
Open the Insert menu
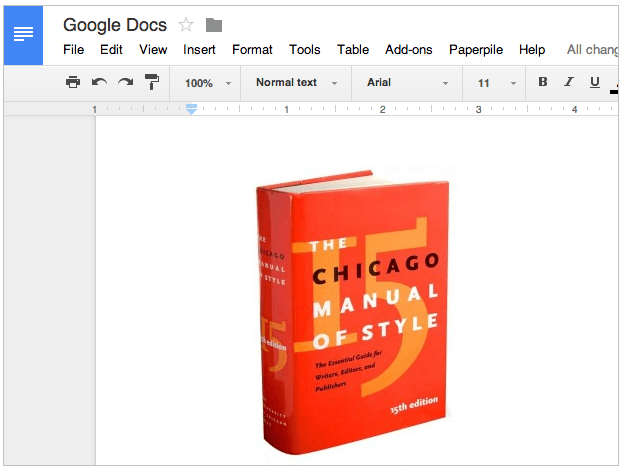(199, 50)
